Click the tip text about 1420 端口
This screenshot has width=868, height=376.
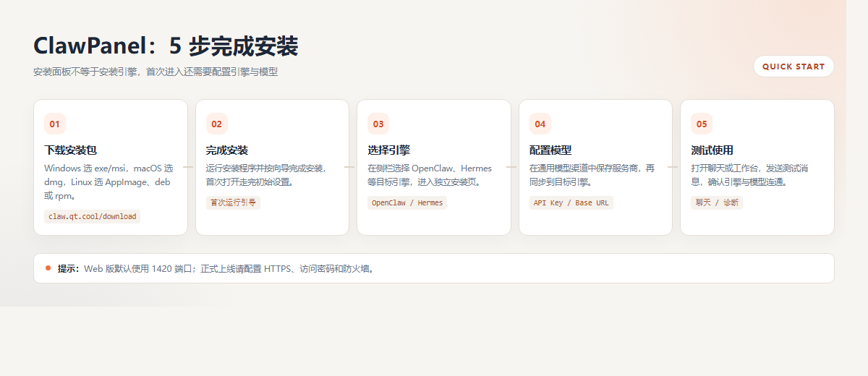click(230, 268)
